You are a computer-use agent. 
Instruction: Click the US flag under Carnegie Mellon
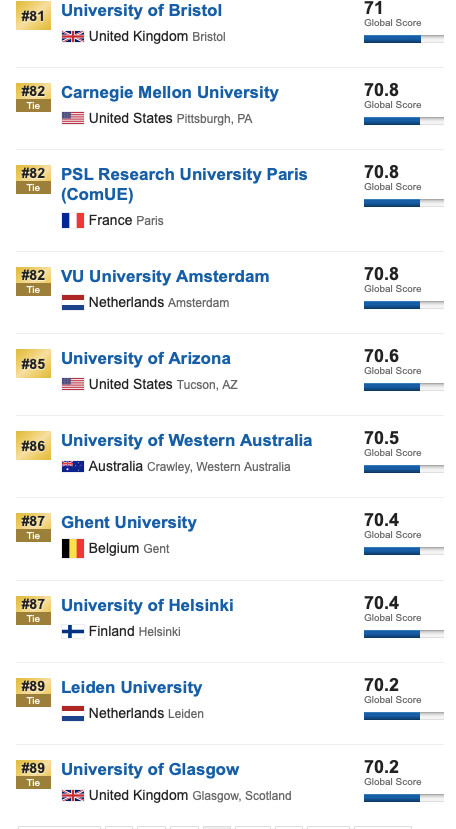72,118
